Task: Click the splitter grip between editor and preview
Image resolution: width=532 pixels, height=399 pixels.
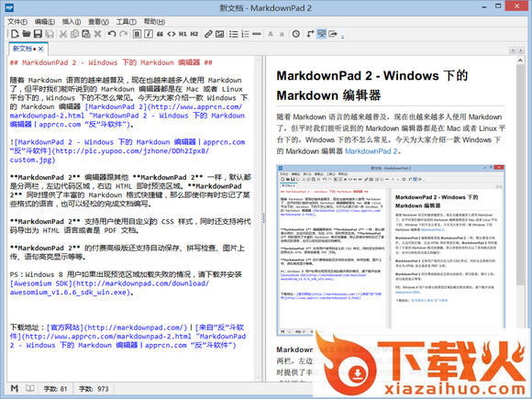Action: 263,218
